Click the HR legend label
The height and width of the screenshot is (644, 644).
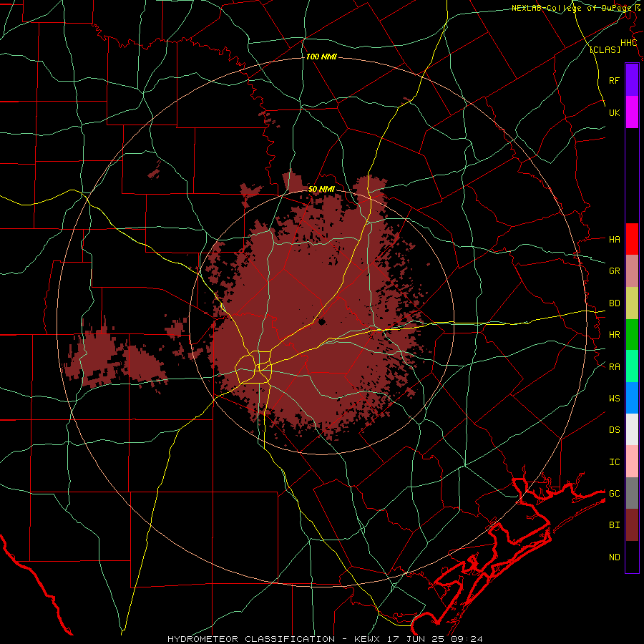click(x=614, y=335)
